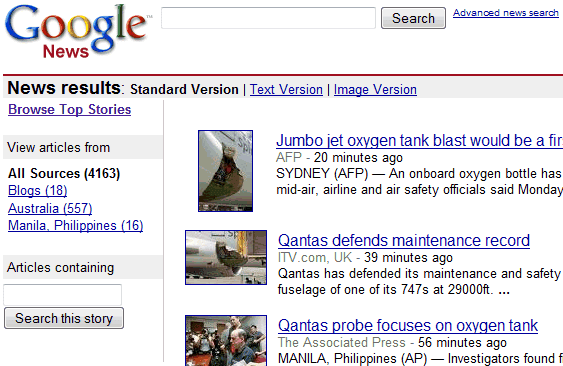Open Advanced news search link
Viewport: 563px width, 366px height.
[x=506, y=13]
